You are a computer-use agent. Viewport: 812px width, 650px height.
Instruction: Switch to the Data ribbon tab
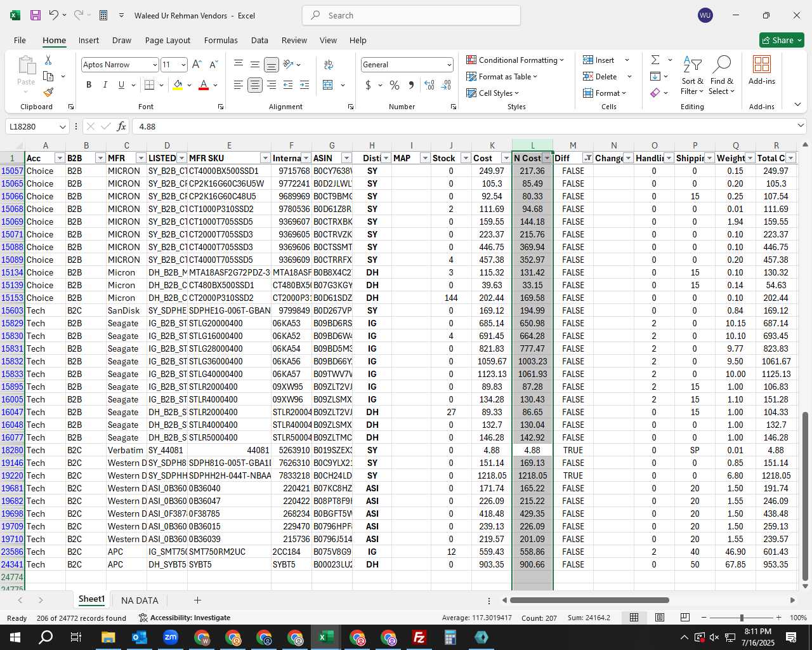pos(259,40)
